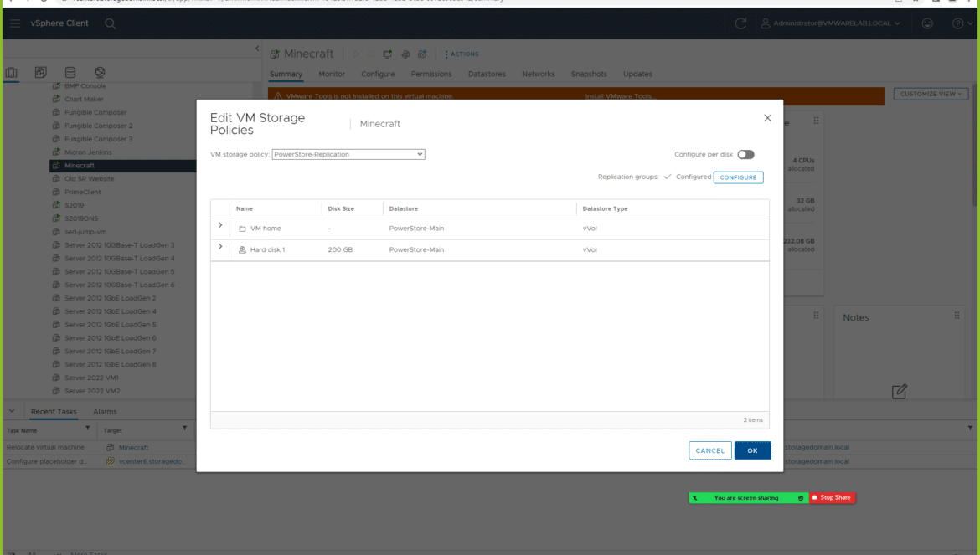Open the feedback smiley icon
This screenshot has height=555, width=980.
[927, 23]
